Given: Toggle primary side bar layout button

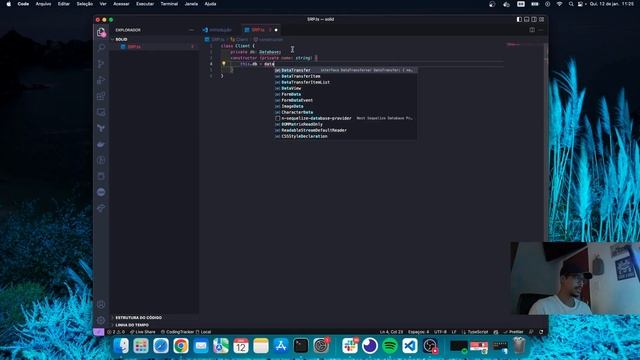Looking at the screenshot, I should (519, 19).
